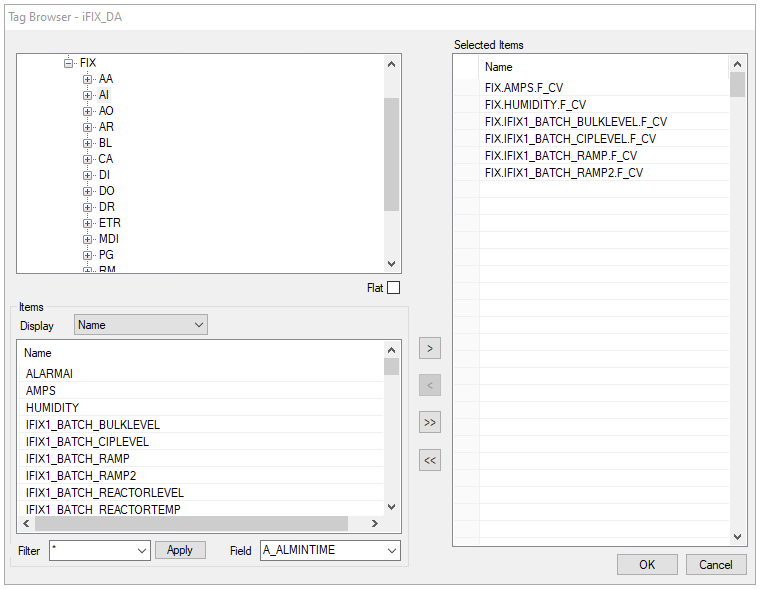Remove selected item with < button
The image size is (761, 589).
pyautogui.click(x=430, y=385)
